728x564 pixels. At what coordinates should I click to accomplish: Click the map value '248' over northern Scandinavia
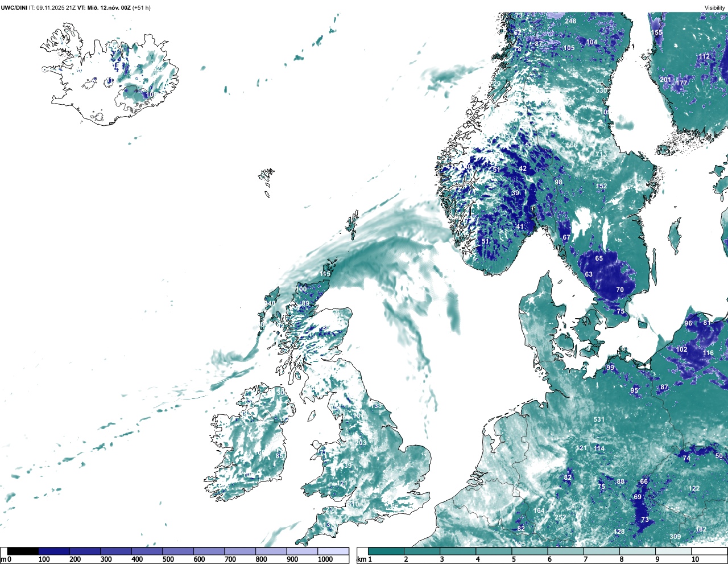click(570, 21)
